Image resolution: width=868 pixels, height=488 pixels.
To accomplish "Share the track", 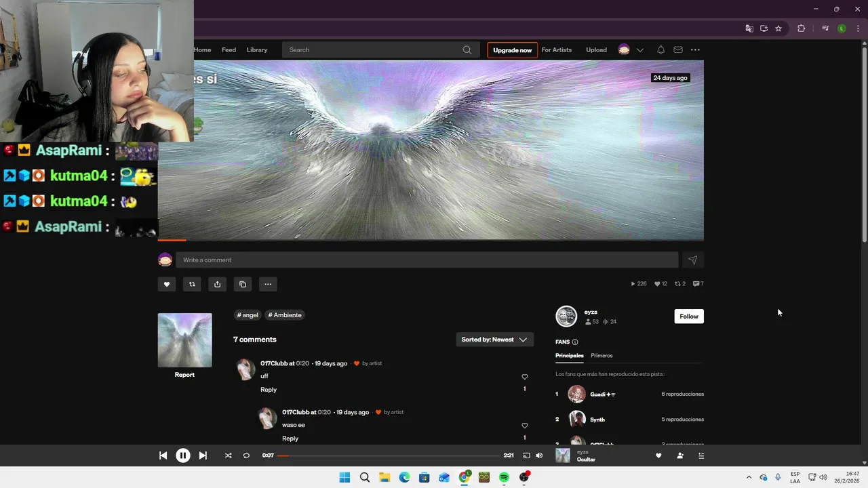I will point(217,284).
